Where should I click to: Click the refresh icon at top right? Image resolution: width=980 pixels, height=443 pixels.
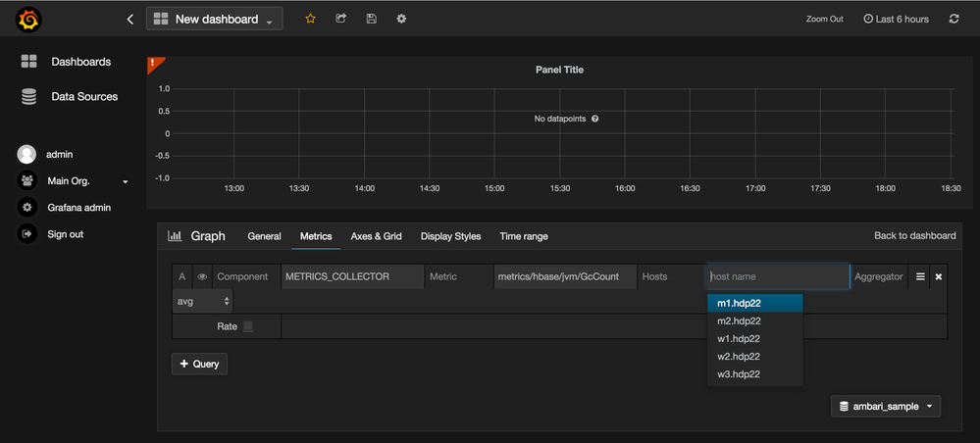(954, 19)
